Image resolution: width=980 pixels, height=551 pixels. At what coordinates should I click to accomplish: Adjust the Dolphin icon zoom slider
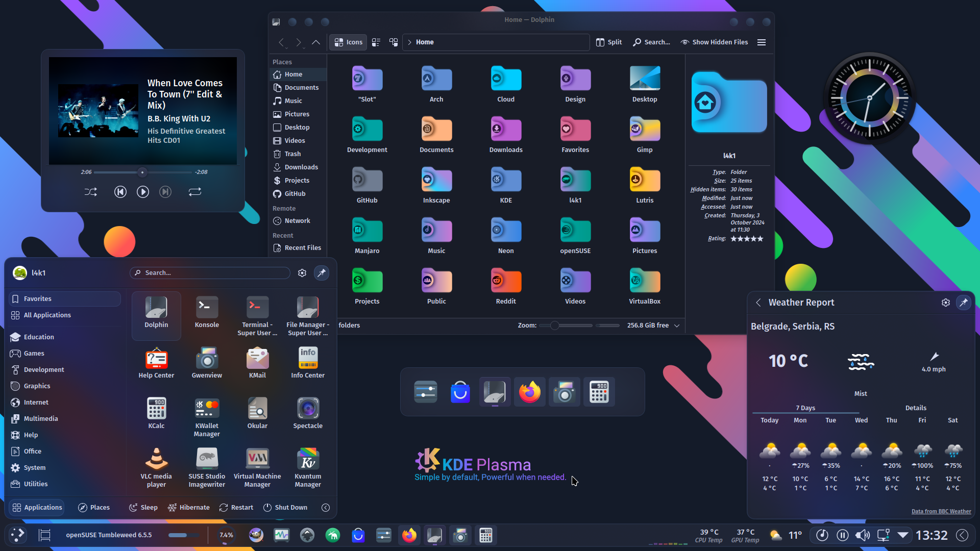(x=566, y=325)
